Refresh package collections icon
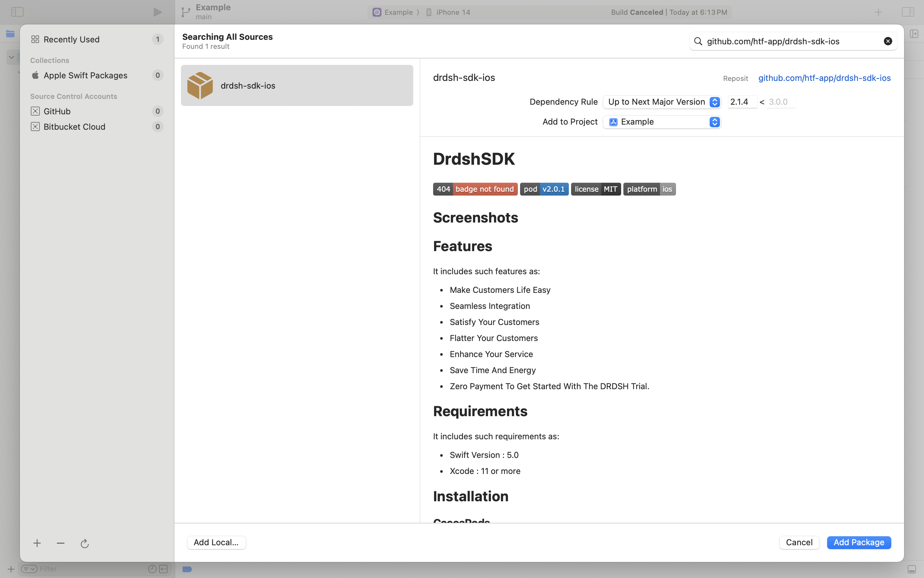Viewport: 924px width, 578px height. (x=85, y=543)
